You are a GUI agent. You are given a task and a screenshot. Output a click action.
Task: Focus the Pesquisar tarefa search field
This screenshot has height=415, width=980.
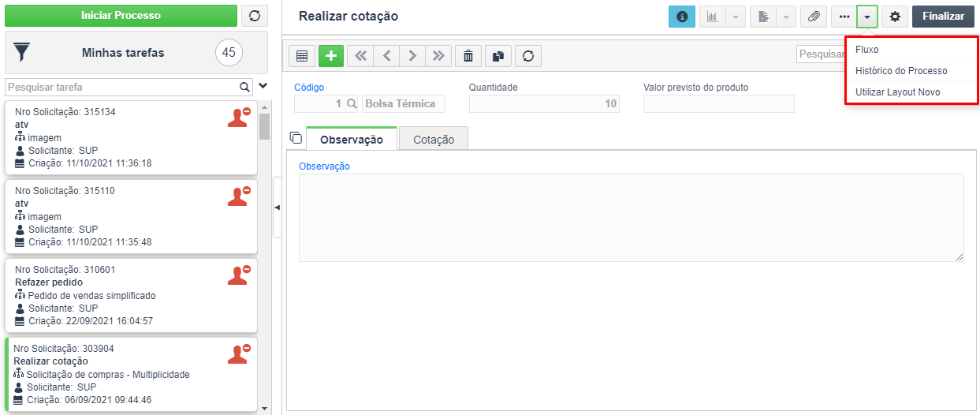coord(122,87)
